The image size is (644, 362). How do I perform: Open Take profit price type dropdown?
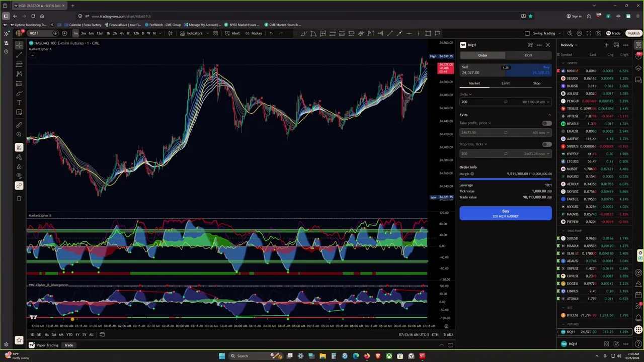(475, 123)
